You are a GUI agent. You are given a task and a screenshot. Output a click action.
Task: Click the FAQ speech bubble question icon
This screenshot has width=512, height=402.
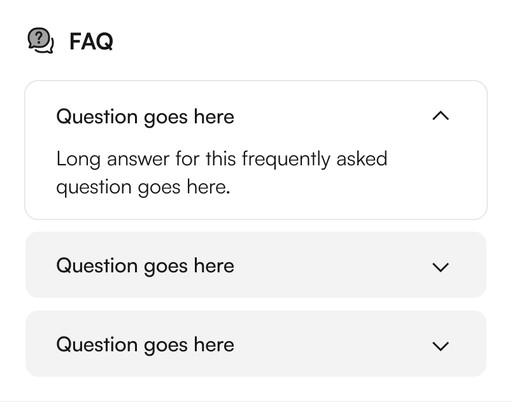40,40
